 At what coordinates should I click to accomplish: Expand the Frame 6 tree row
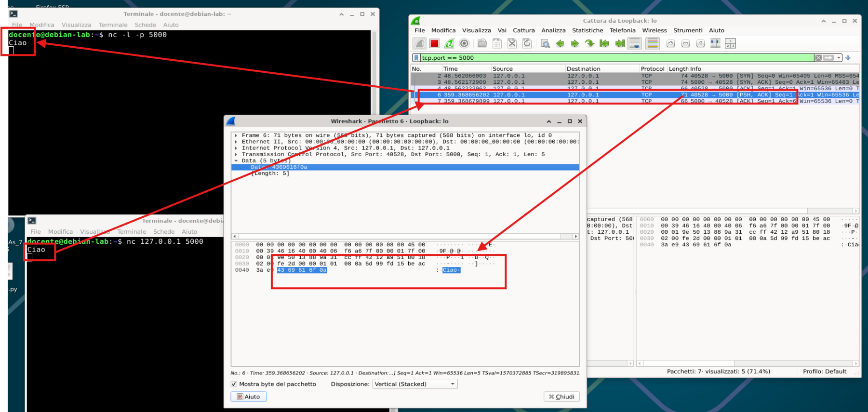tap(236, 135)
